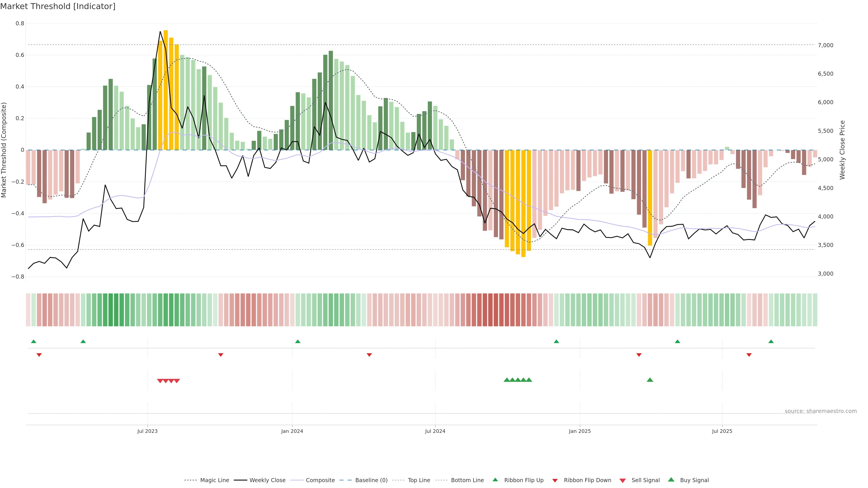Click the Jul 2024 x-axis label
Viewport: 868px width, 488px height.
[x=435, y=431]
